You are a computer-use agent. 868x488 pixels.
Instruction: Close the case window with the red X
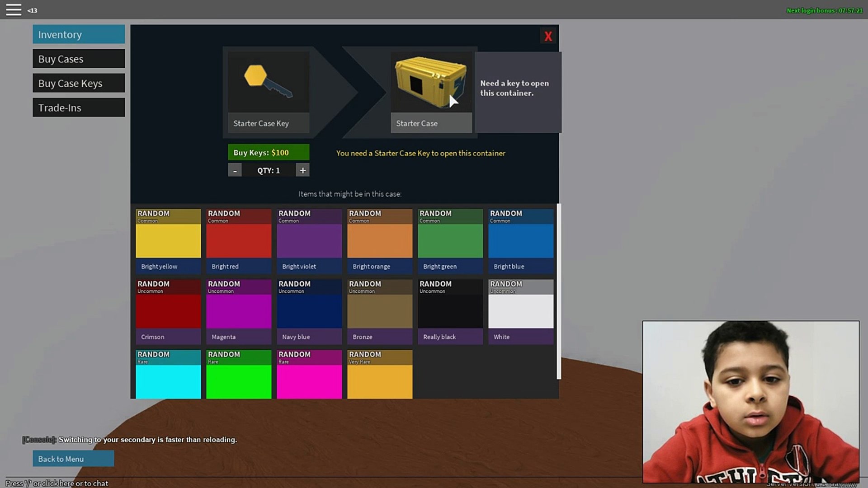548,36
